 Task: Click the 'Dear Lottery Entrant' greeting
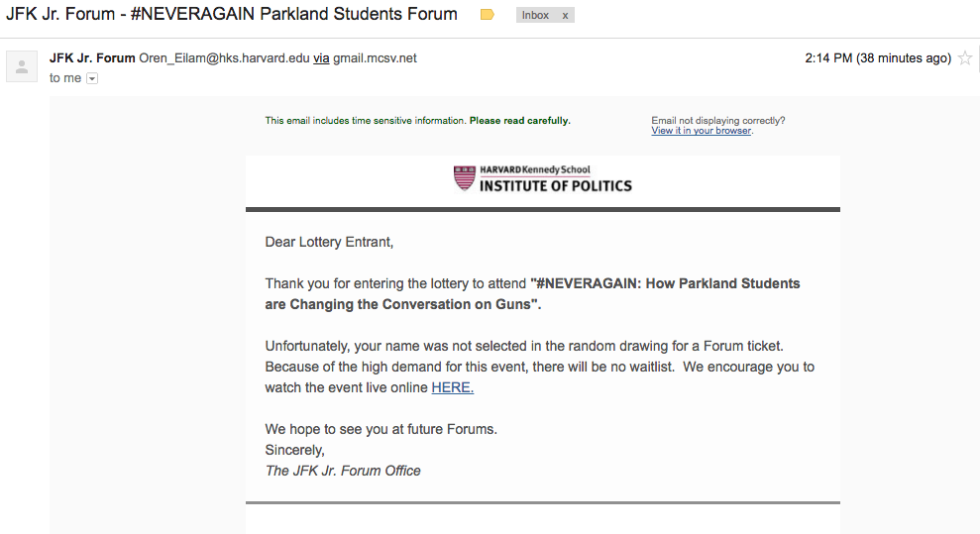tap(329, 243)
